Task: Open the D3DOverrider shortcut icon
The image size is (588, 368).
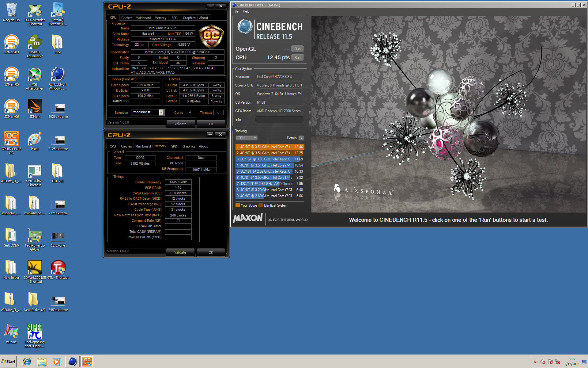Action: point(35,14)
